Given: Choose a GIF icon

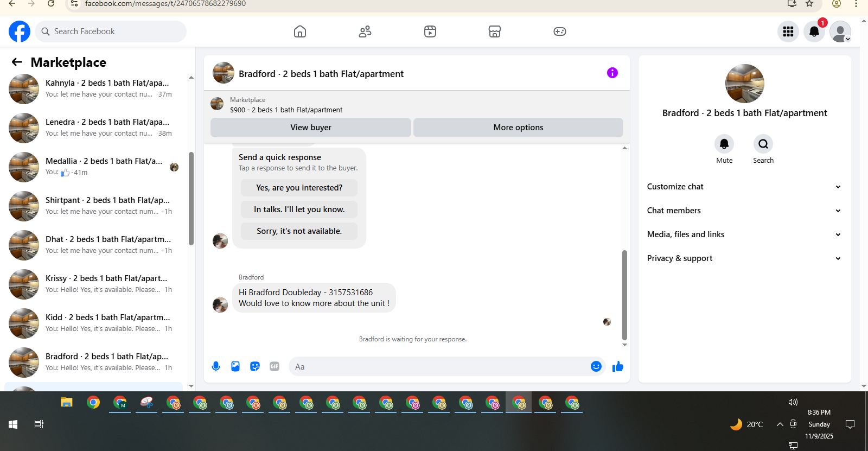Looking at the screenshot, I should (x=275, y=366).
